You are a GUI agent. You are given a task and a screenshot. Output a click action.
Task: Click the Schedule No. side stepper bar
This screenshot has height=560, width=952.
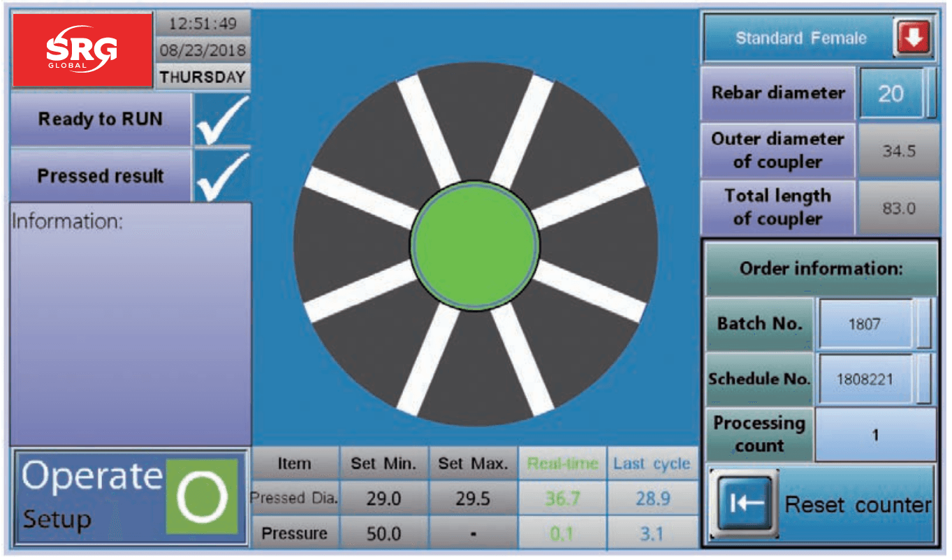(924, 379)
